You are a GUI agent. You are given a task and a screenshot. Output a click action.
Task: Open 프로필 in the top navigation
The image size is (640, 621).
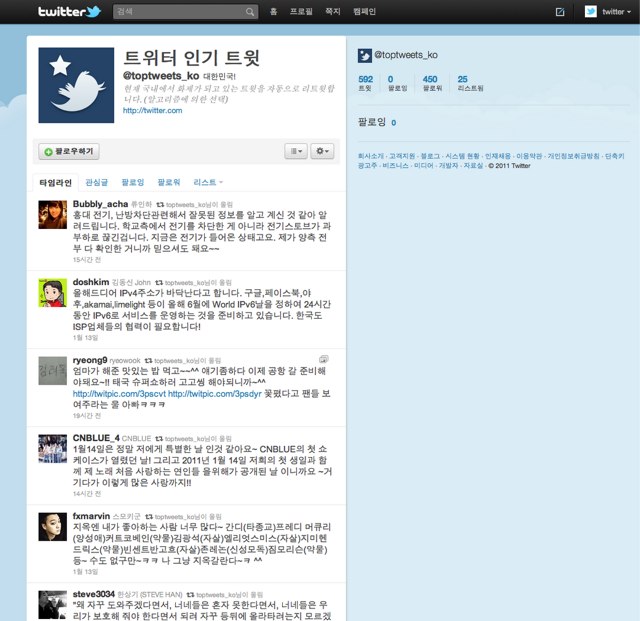click(301, 11)
